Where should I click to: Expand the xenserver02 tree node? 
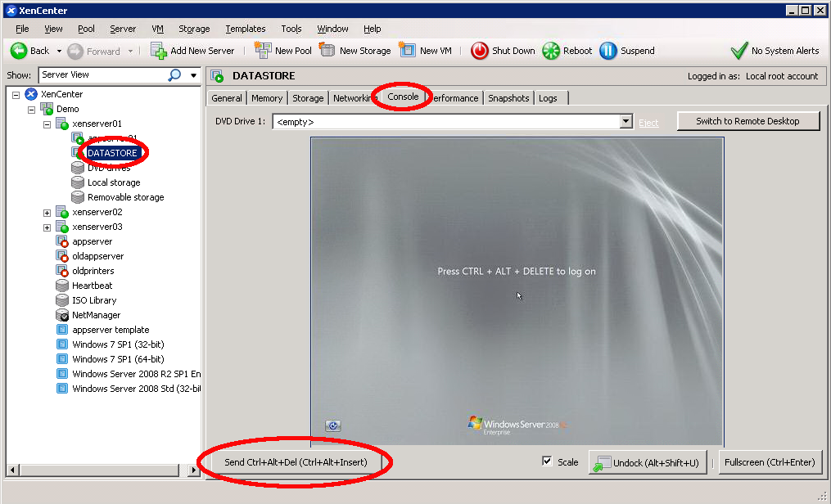pyautogui.click(x=47, y=213)
